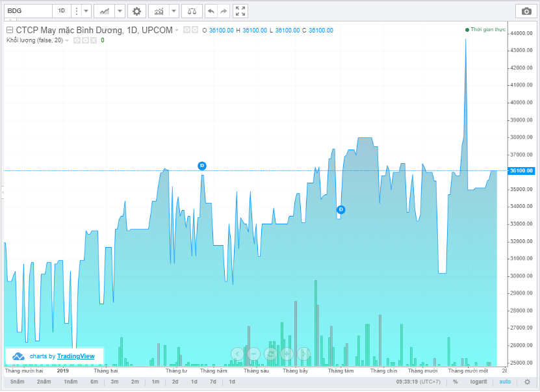Screen dimensions: 540x392
Task: Select the 2năm time range
Action: pyautogui.click(x=44, y=382)
